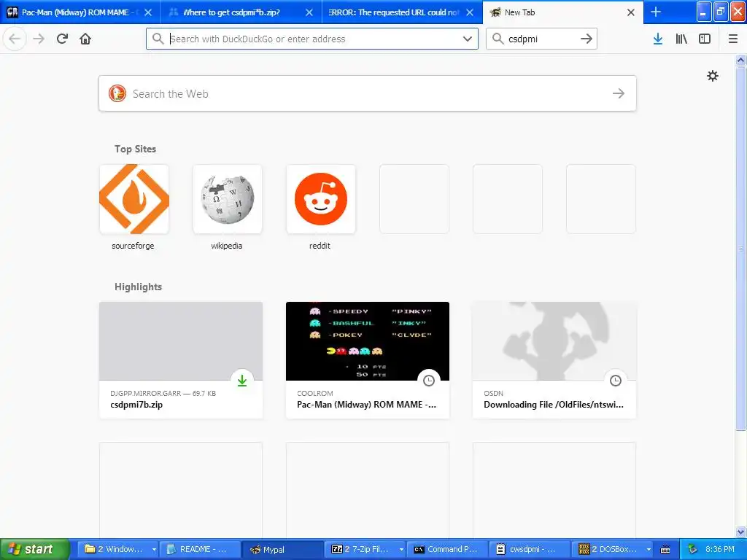The width and height of the screenshot is (747, 560).
Task: Click the Search the Web field
Action: 368,93
